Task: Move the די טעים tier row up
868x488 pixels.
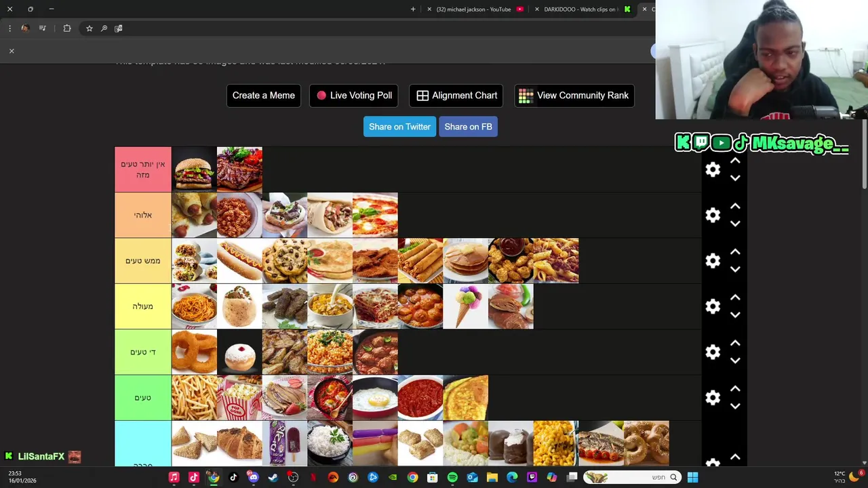Action: 735,344
